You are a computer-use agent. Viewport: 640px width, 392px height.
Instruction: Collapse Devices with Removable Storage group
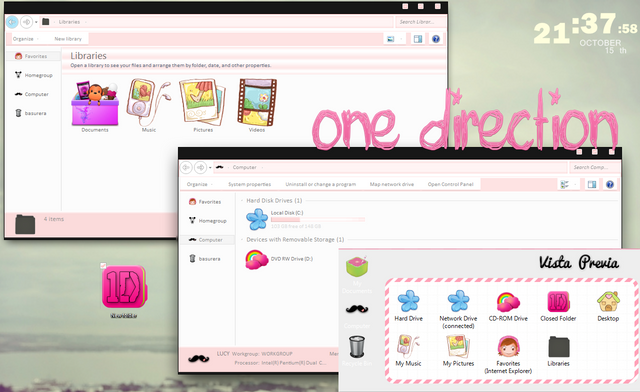[242, 240]
